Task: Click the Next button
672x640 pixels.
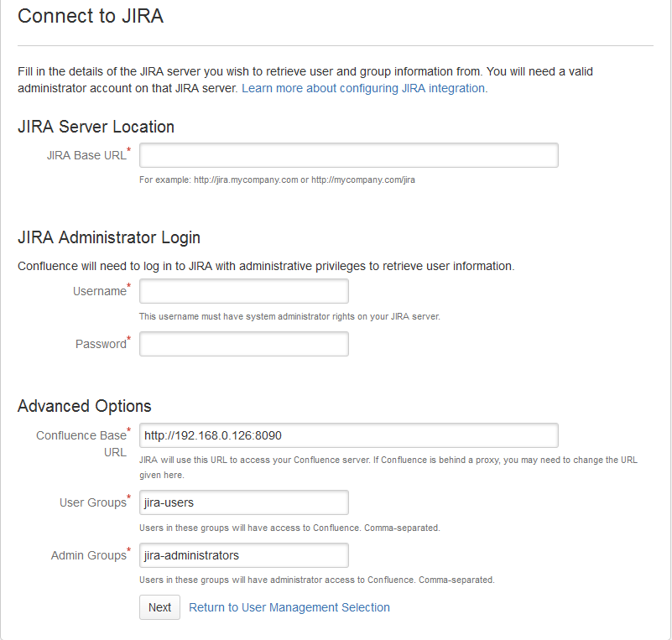Action: click(x=159, y=607)
